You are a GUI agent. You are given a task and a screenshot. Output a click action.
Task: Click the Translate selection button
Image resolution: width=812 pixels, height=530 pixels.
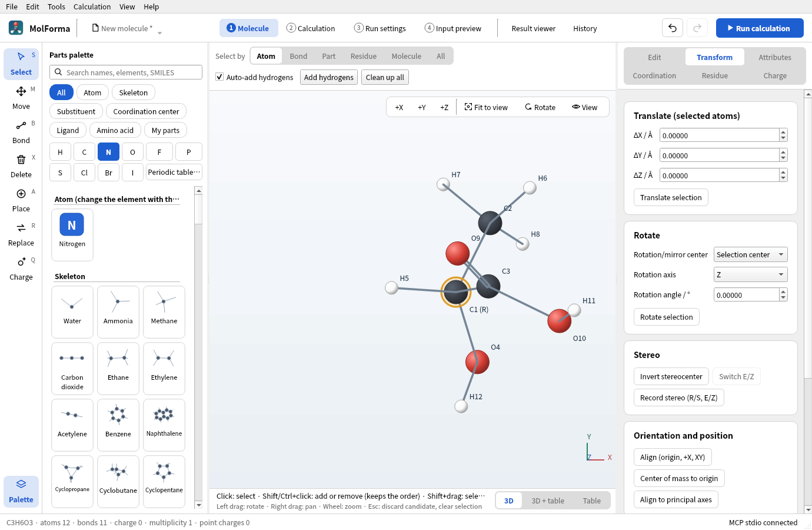tap(671, 197)
